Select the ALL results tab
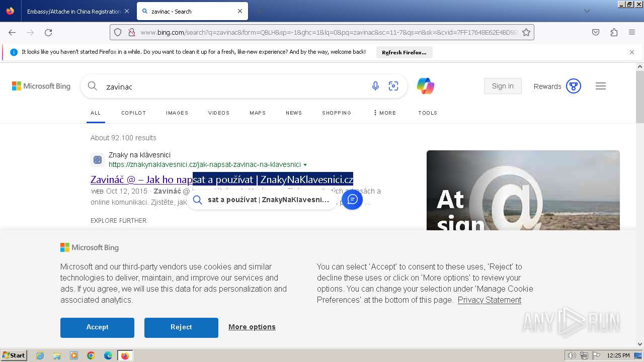The width and height of the screenshot is (644, 362). 96,113
